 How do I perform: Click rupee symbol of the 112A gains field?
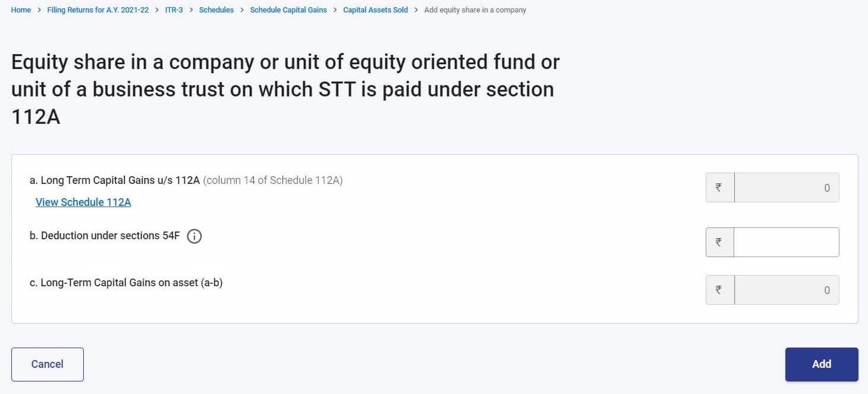(x=719, y=187)
